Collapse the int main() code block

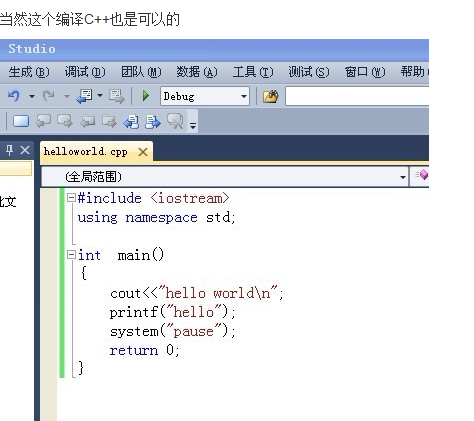[71, 255]
